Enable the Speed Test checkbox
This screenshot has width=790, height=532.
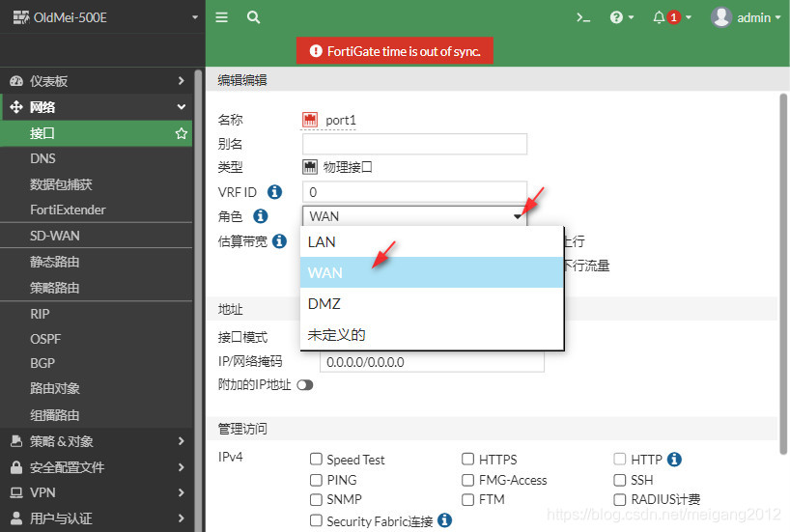click(x=316, y=459)
